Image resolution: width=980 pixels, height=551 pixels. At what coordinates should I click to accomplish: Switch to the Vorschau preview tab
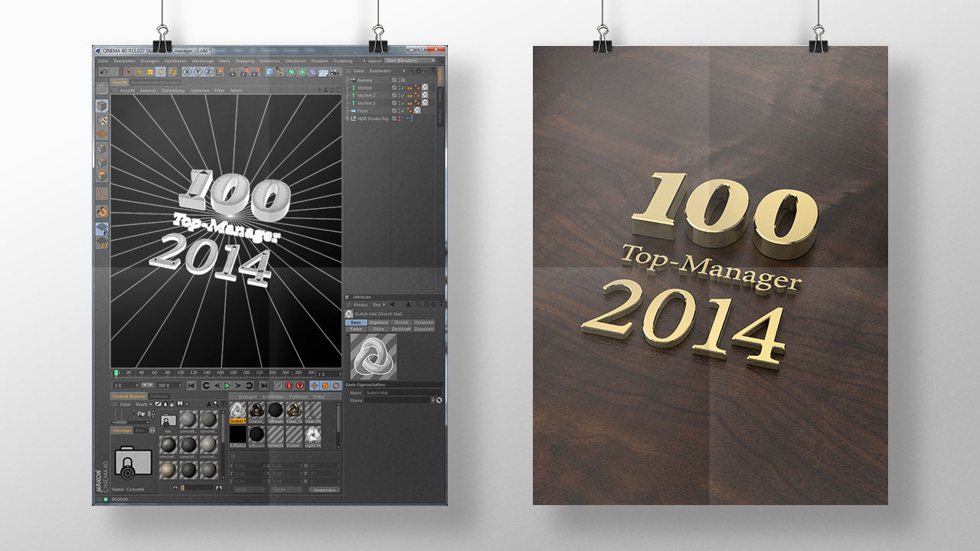[122, 431]
